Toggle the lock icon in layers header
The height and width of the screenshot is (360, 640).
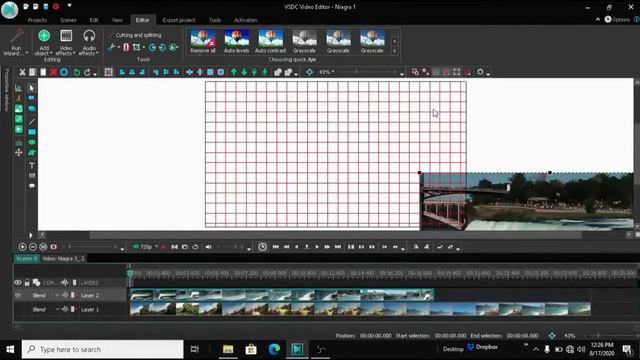(27, 282)
